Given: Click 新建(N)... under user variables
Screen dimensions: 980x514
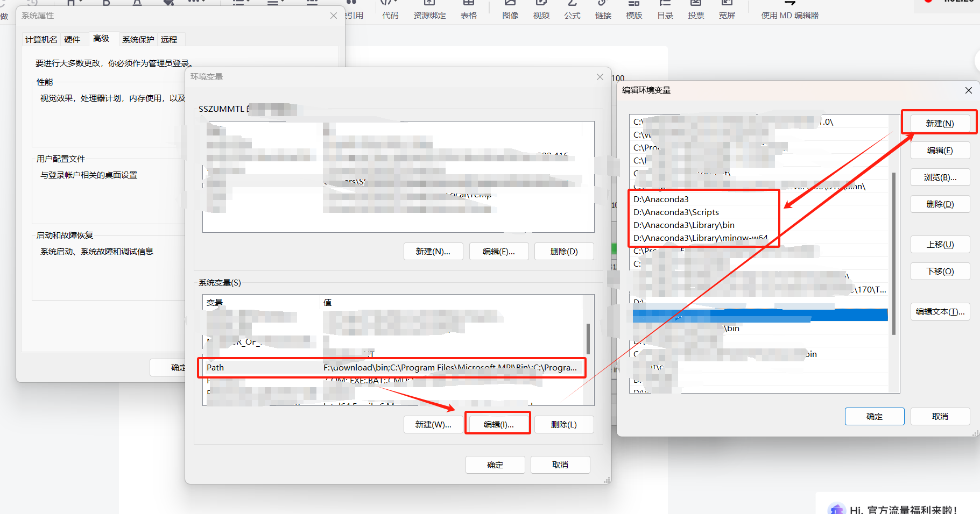Looking at the screenshot, I should 433,251.
